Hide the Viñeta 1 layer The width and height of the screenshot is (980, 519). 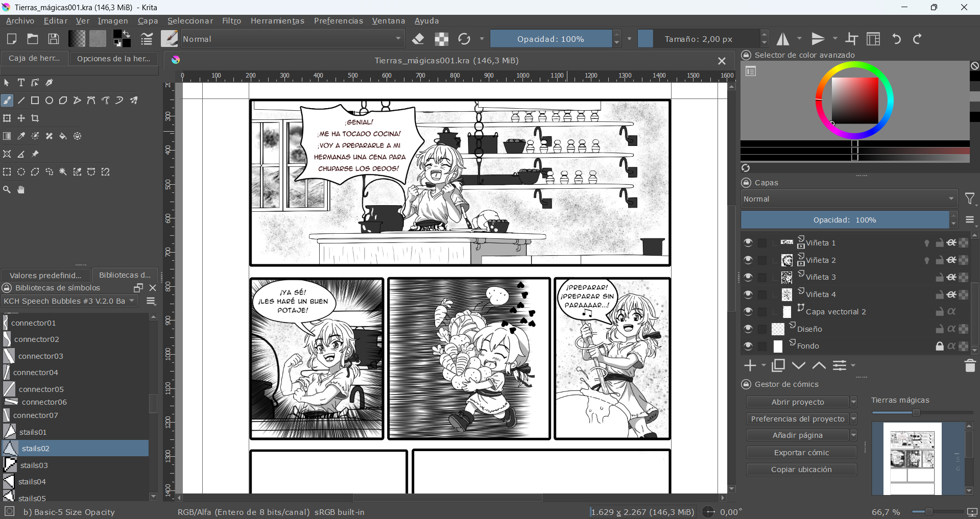pos(748,243)
